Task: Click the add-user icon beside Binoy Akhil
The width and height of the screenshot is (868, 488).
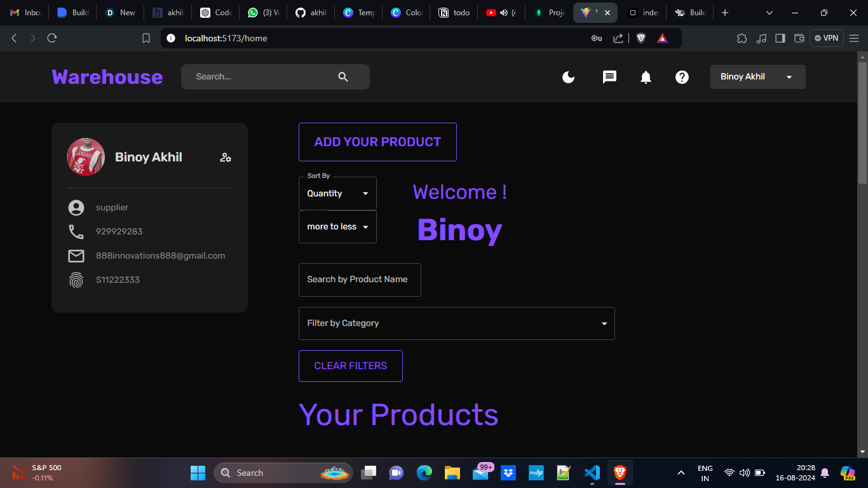Action: [x=226, y=157]
